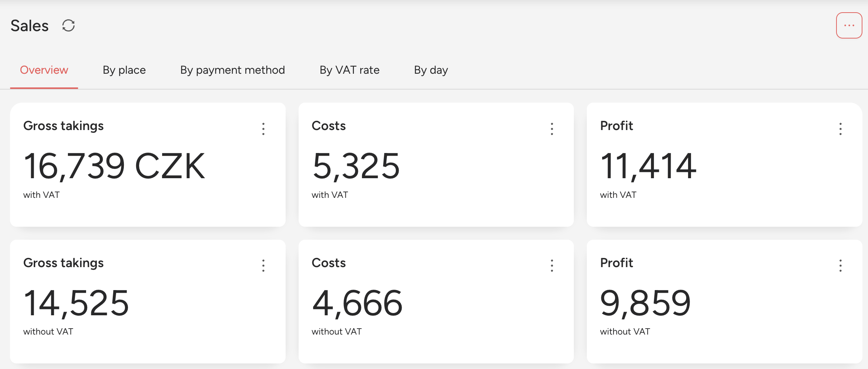Switch to the By place tab

(124, 70)
